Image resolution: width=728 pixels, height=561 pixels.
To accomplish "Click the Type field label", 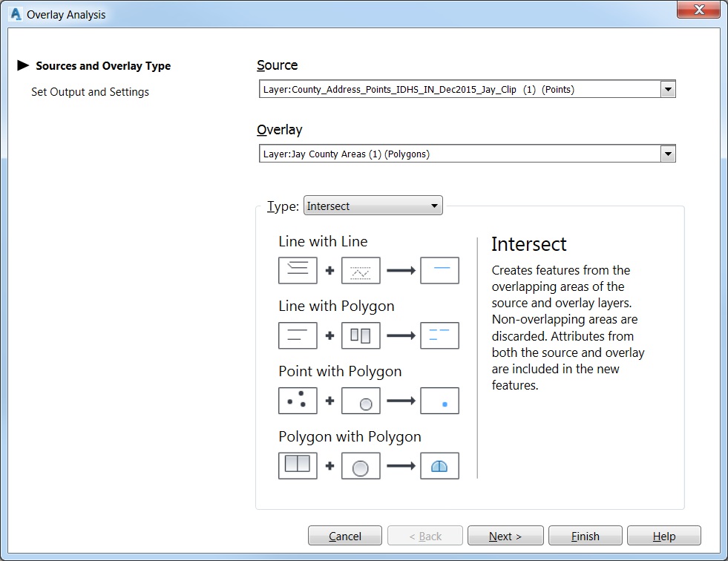I will click(x=283, y=206).
